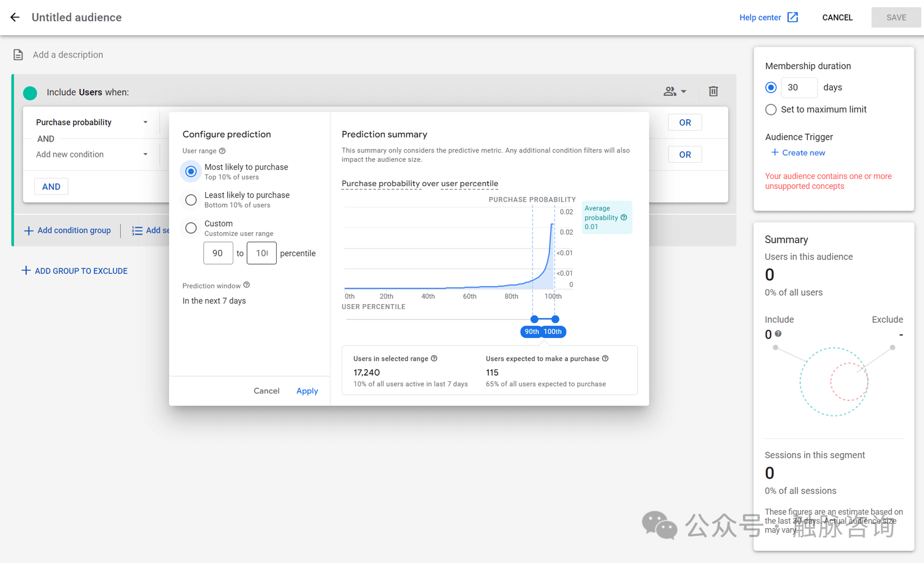The width and height of the screenshot is (924, 563).
Task: Delete condition group with trash icon
Action: coord(713,92)
